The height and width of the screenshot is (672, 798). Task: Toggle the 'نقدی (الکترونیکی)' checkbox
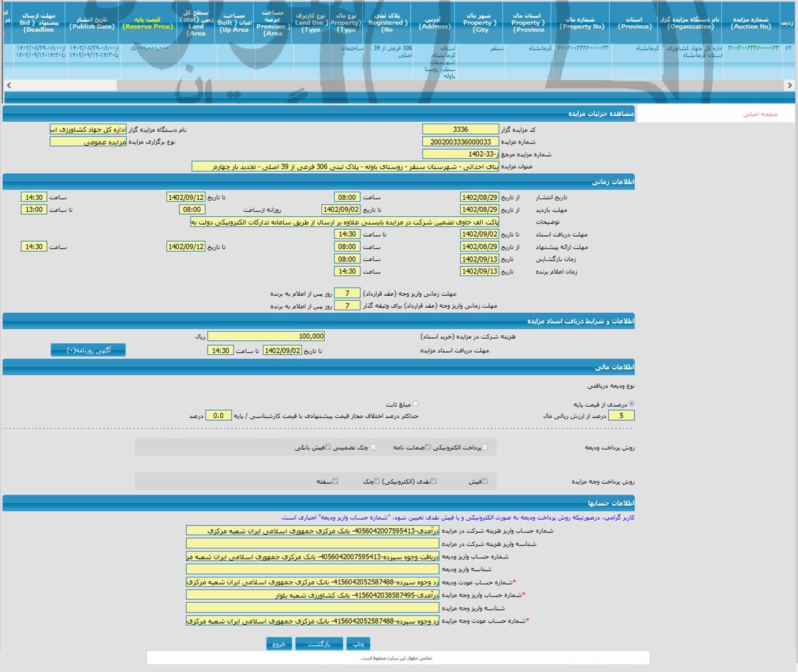point(434,482)
